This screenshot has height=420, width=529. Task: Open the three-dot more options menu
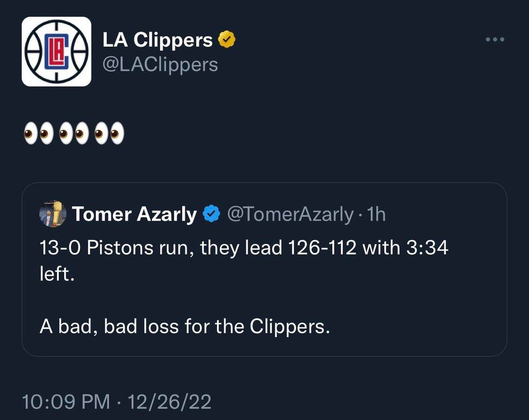[495, 40]
